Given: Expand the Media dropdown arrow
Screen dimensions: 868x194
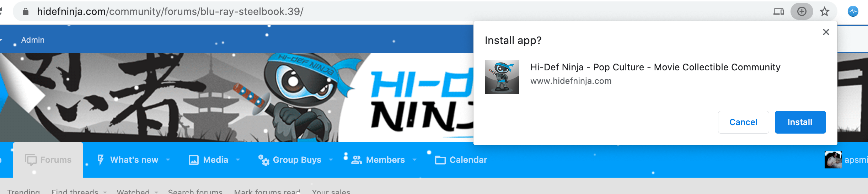Looking at the screenshot, I should (238, 160).
